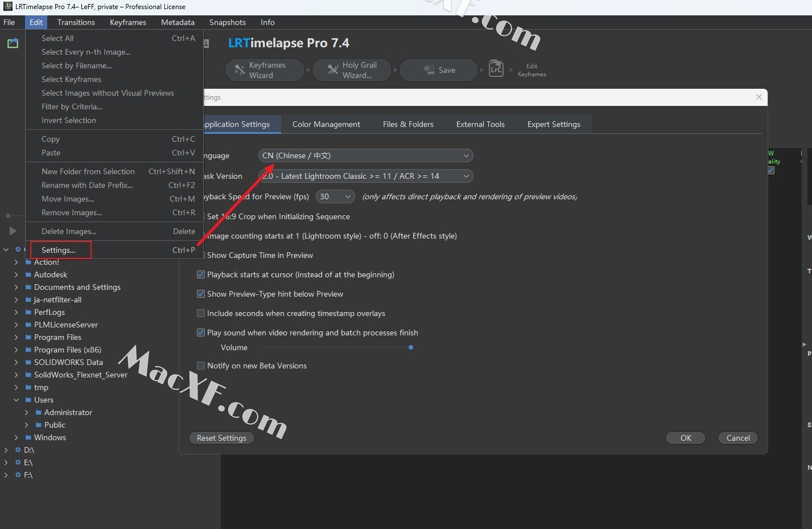This screenshot has width=812, height=529.
Task: Click the LrC Lightroom icon
Action: (496, 69)
